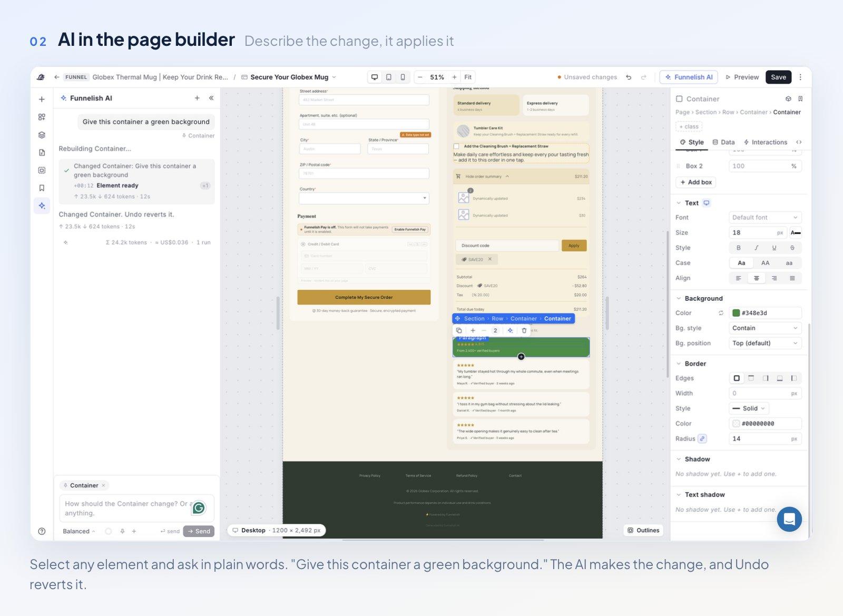Viewport: 843px width, 616px height.
Task: Open the Bg. position dropdown
Action: click(765, 344)
